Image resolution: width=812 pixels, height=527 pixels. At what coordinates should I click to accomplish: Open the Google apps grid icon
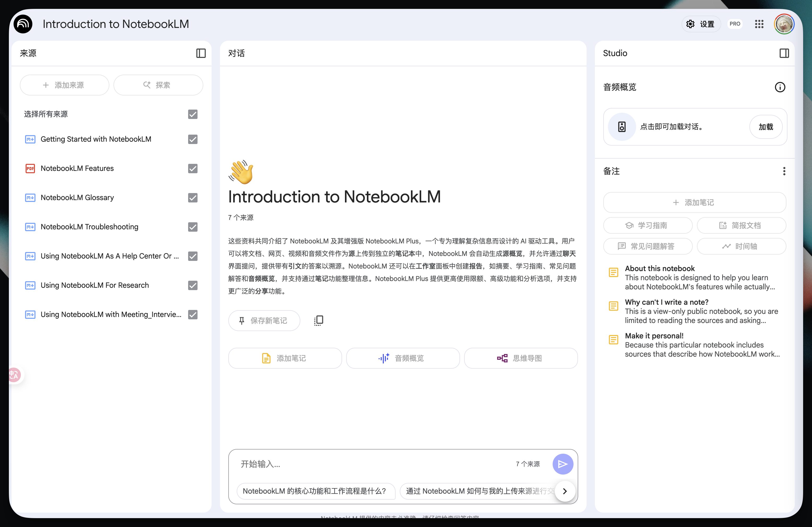coord(759,24)
